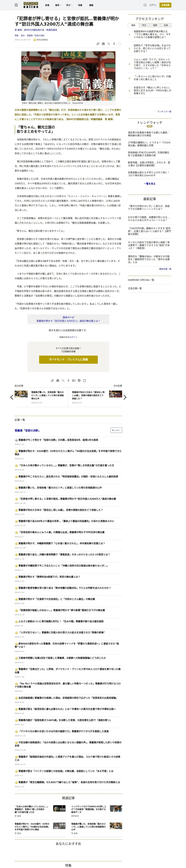Select the 昨日 ranking tab
The image size is (186, 868).
(x=144, y=25)
